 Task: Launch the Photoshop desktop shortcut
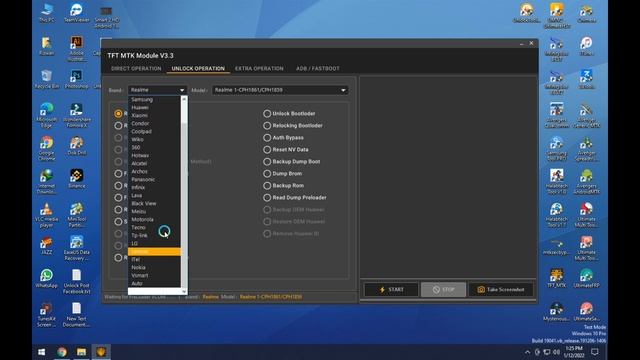(76, 79)
